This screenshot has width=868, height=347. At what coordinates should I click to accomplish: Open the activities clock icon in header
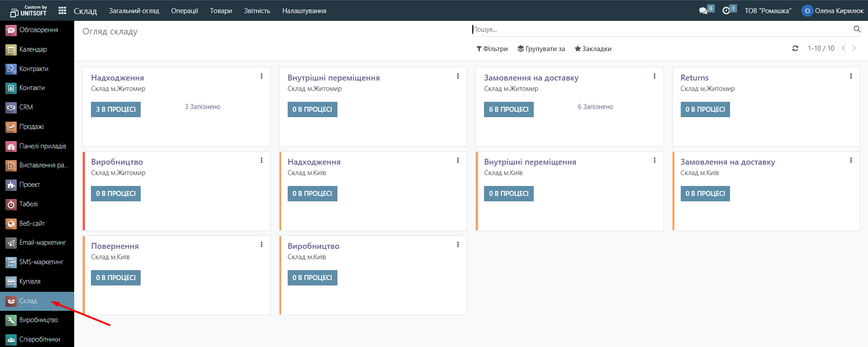[726, 10]
